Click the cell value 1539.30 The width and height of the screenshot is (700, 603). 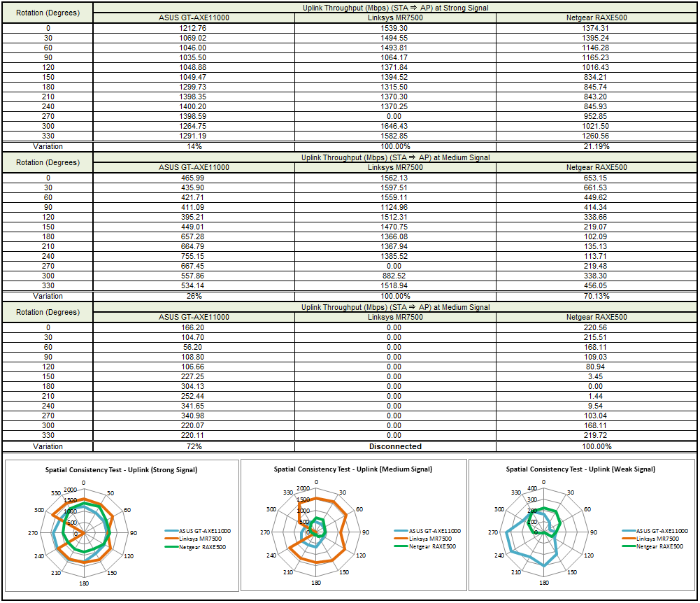pyautogui.click(x=394, y=28)
